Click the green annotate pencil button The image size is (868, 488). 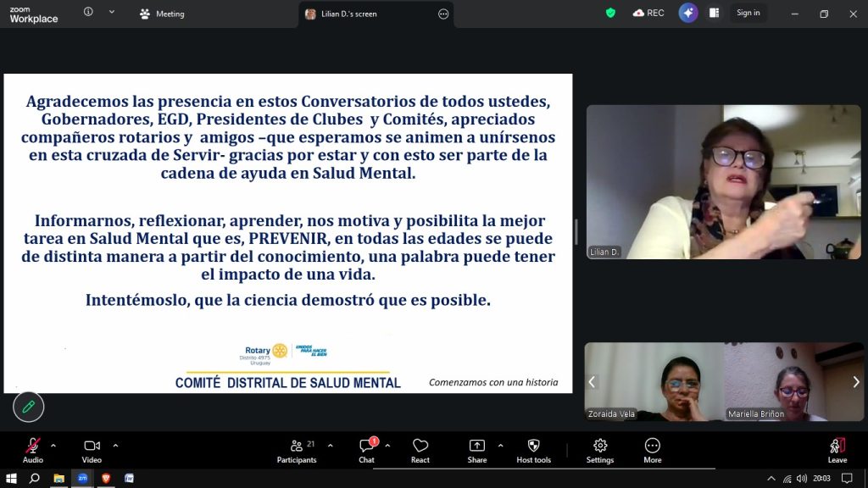click(29, 407)
